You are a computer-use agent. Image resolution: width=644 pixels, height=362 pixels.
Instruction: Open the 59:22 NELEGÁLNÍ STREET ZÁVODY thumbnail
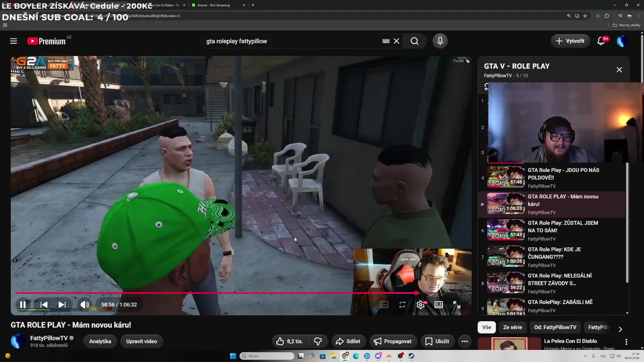click(x=506, y=283)
